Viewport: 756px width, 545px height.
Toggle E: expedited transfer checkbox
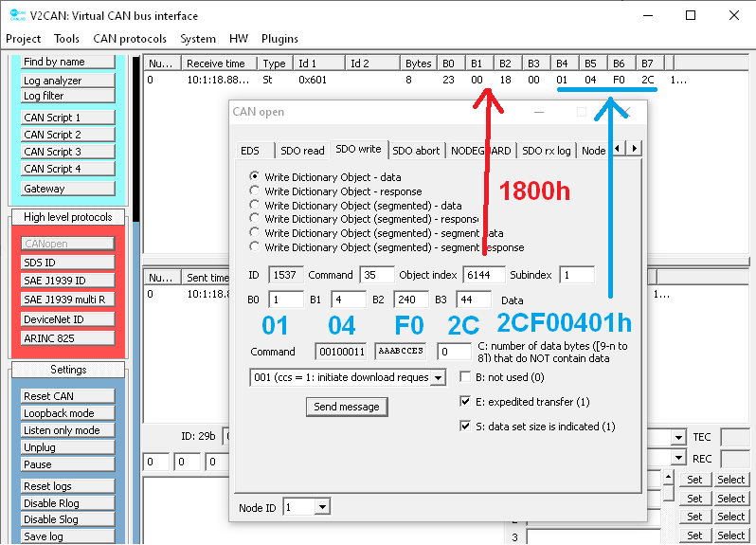pos(465,401)
